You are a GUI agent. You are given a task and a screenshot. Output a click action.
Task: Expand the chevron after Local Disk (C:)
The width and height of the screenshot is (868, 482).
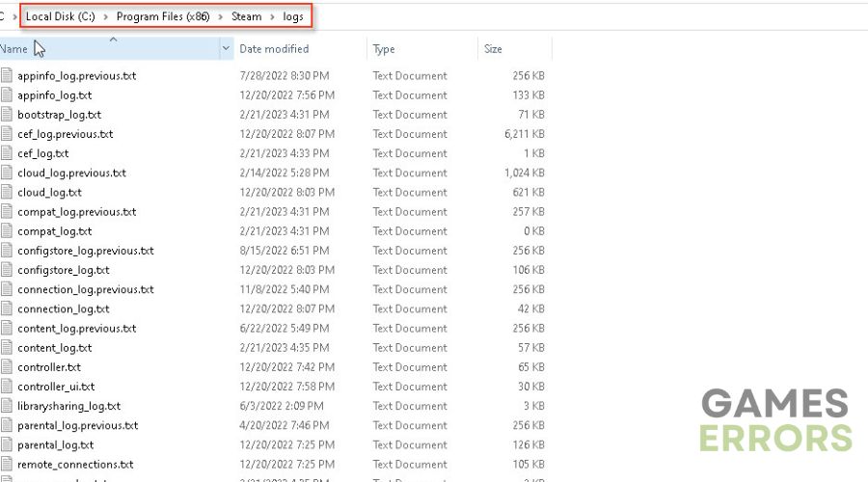pyautogui.click(x=105, y=16)
